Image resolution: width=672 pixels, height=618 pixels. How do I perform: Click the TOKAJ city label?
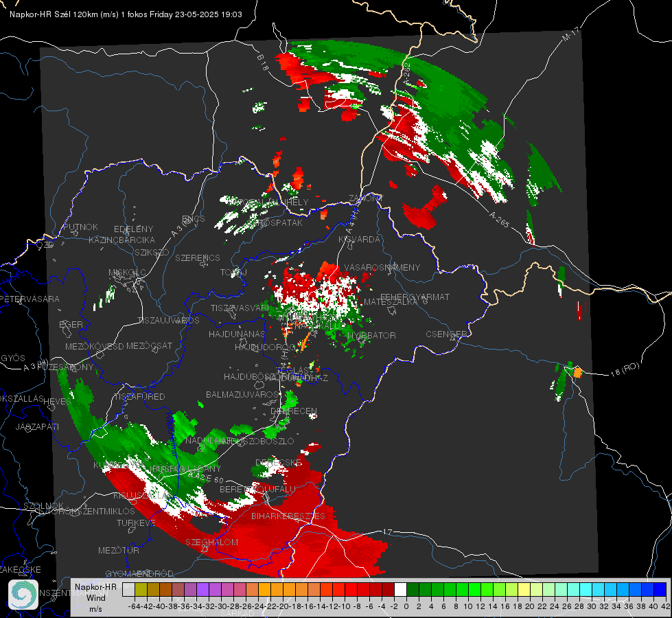233,273
